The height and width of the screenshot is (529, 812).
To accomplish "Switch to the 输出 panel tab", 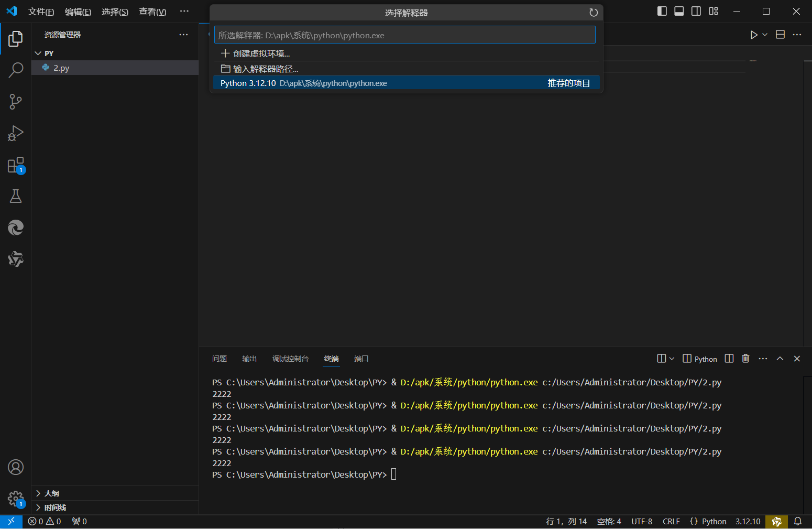I will pos(249,359).
